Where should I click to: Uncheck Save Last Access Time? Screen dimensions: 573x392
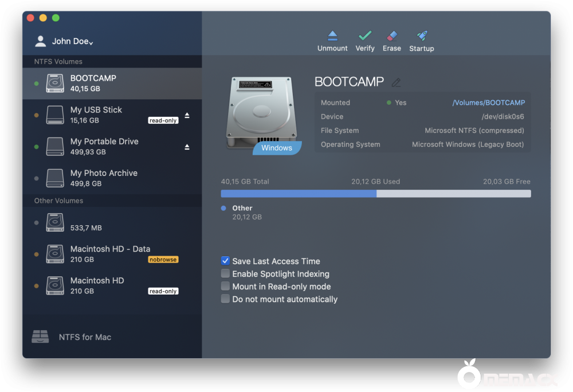point(226,261)
